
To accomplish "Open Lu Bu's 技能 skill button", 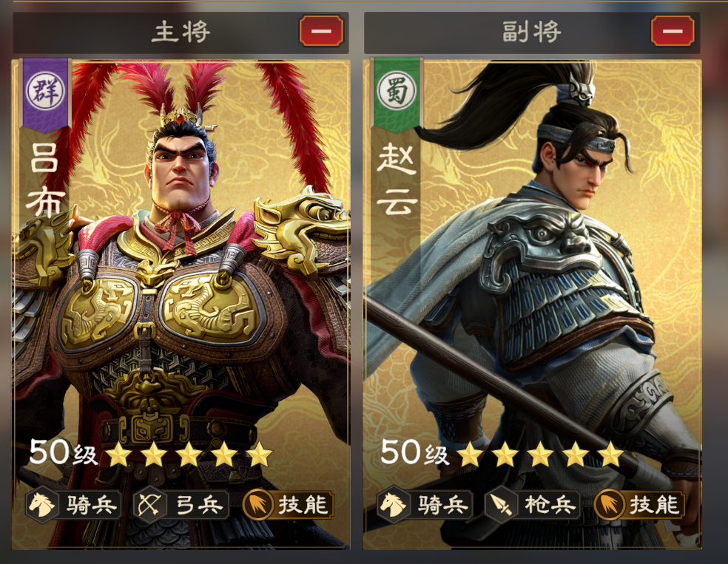I will 288,504.
